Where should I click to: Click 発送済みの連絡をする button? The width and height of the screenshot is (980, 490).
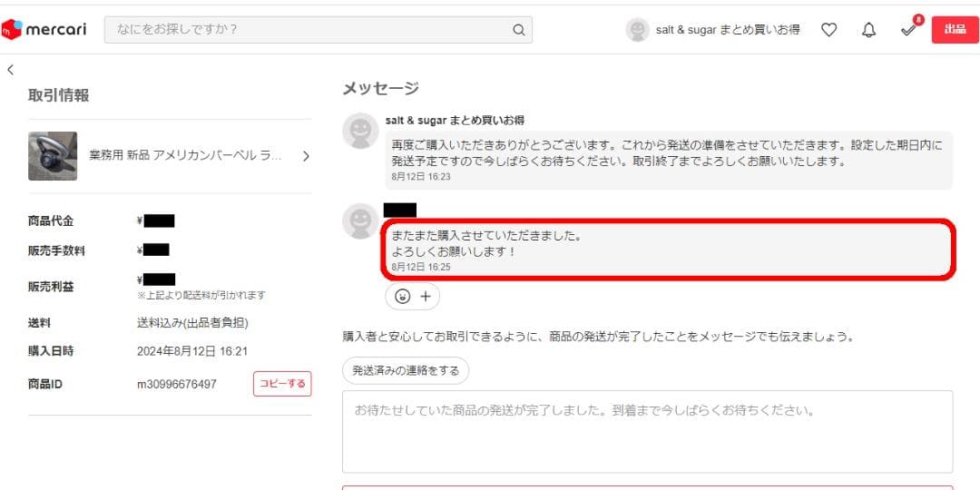[x=406, y=370]
